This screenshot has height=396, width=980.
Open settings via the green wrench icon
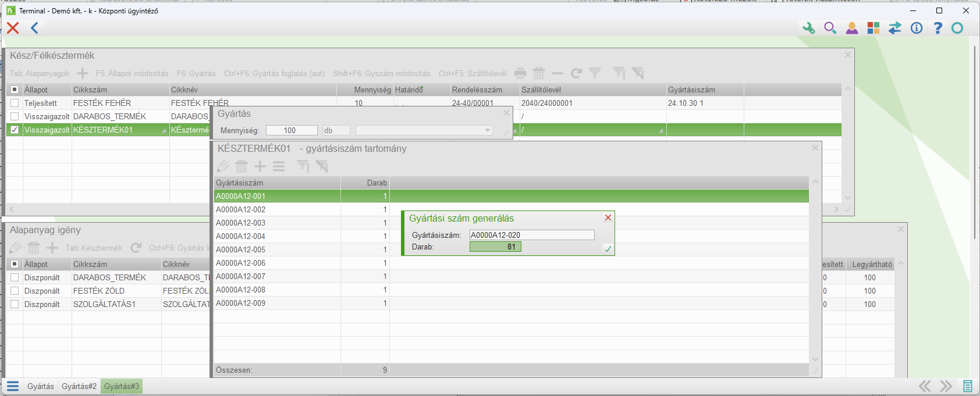tap(808, 28)
